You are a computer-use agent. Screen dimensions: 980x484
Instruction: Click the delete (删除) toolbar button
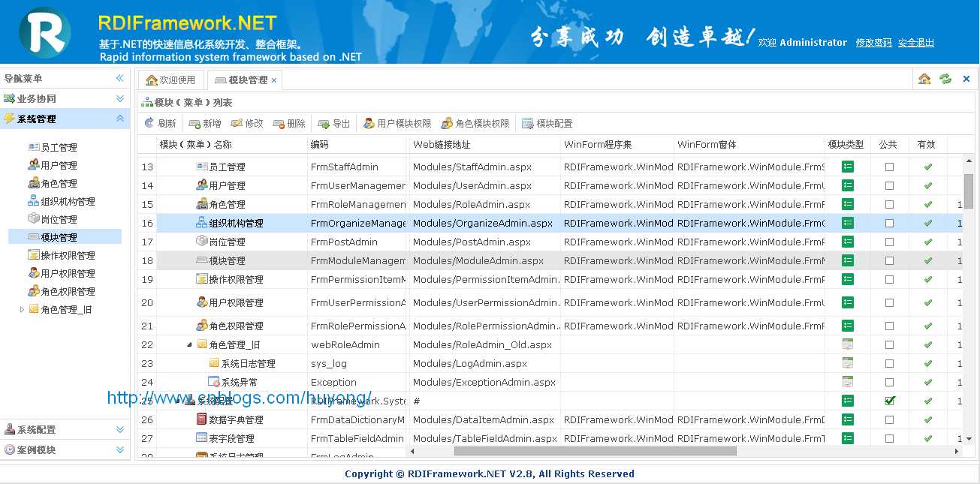(289, 123)
